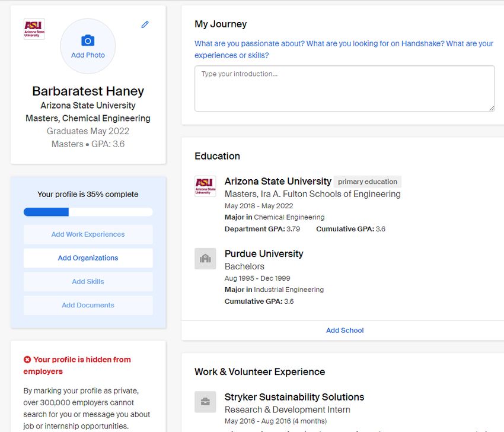This screenshot has width=504, height=432.
Task: Click the name Barbaratest Haney
Action: [88, 91]
